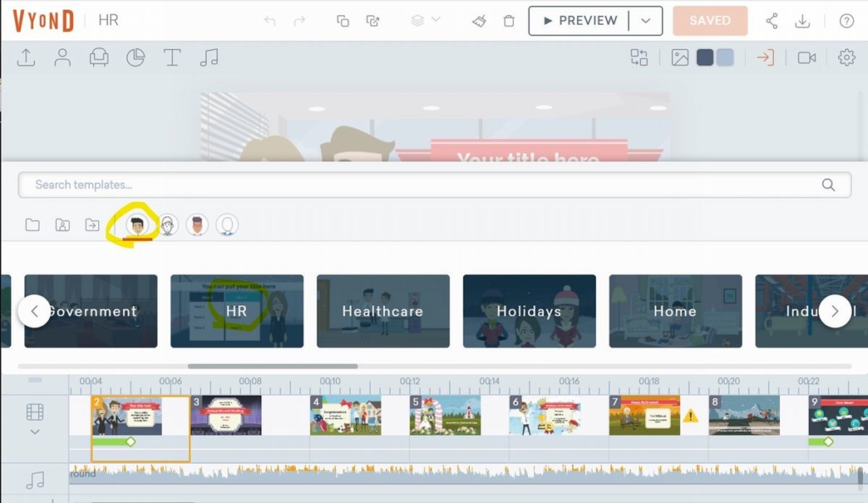Click the Vyond logo
This screenshot has height=503, width=868.
pos(43,21)
